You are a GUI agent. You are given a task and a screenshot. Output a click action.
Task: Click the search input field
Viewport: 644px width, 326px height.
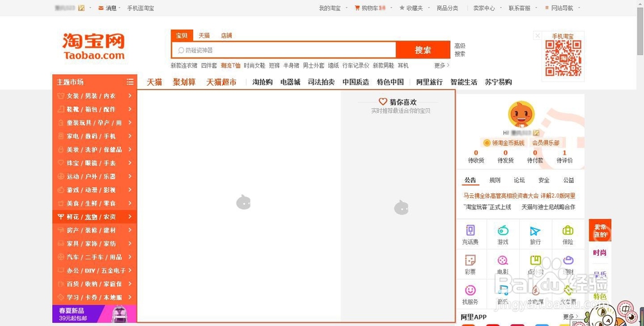pos(284,50)
